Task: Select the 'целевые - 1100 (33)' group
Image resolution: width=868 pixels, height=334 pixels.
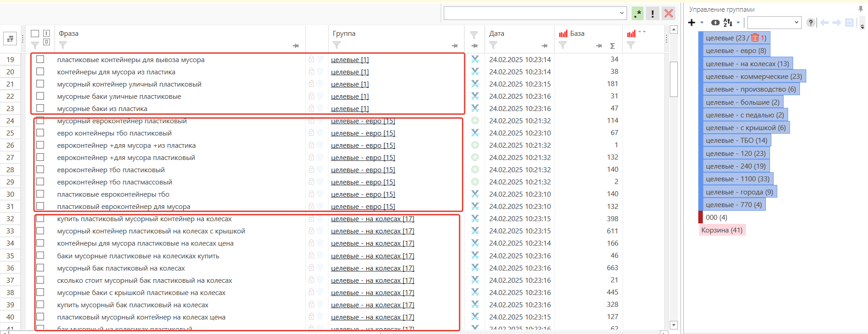Action: pyautogui.click(x=738, y=179)
